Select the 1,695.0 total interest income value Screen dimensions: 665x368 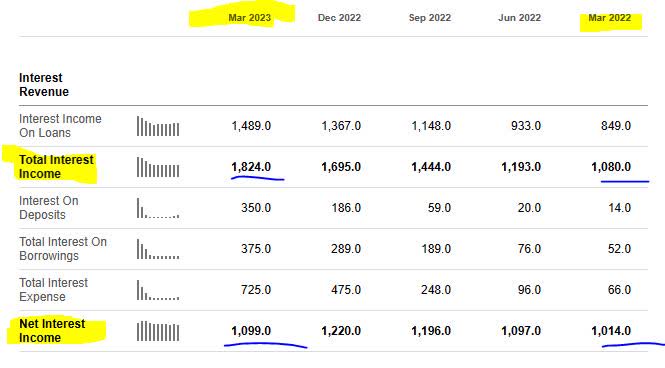341,167
